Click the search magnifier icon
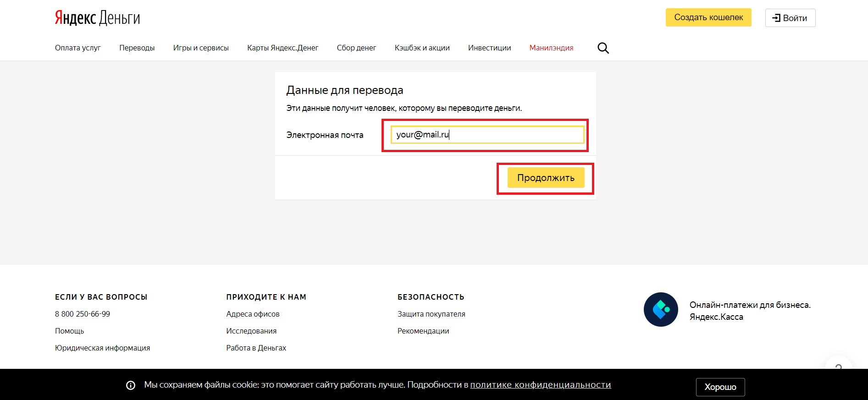This screenshot has width=868, height=400. point(603,48)
